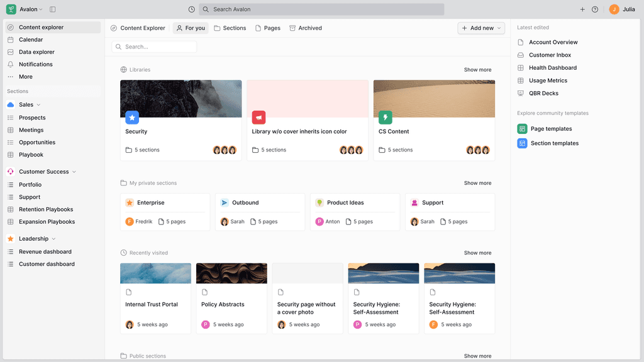Click Julia's profile avatar
The image size is (644, 362).
(615, 9)
